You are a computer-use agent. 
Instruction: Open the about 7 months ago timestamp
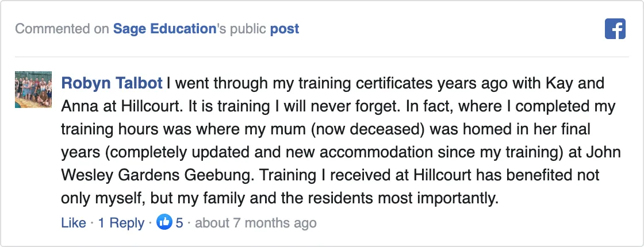[x=255, y=223]
